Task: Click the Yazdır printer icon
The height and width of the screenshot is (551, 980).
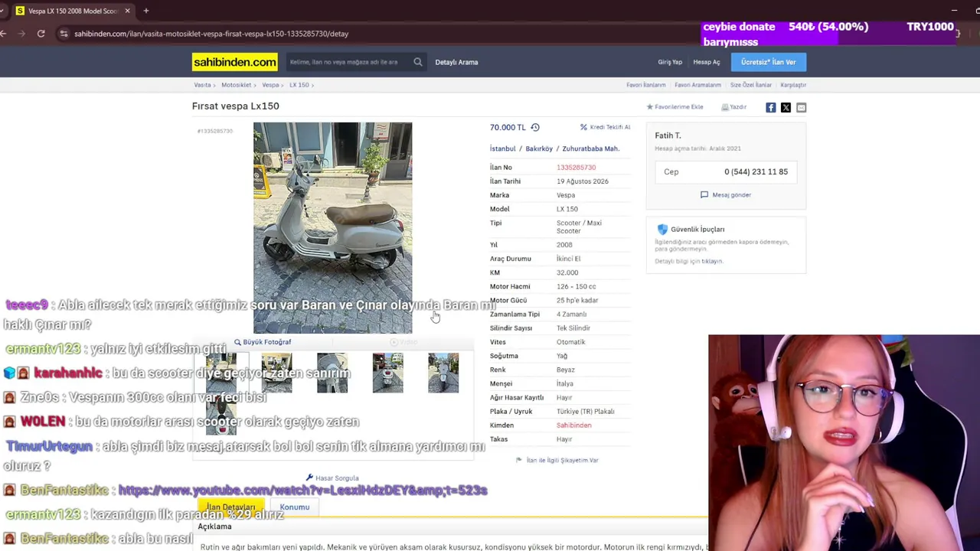Action: click(725, 107)
